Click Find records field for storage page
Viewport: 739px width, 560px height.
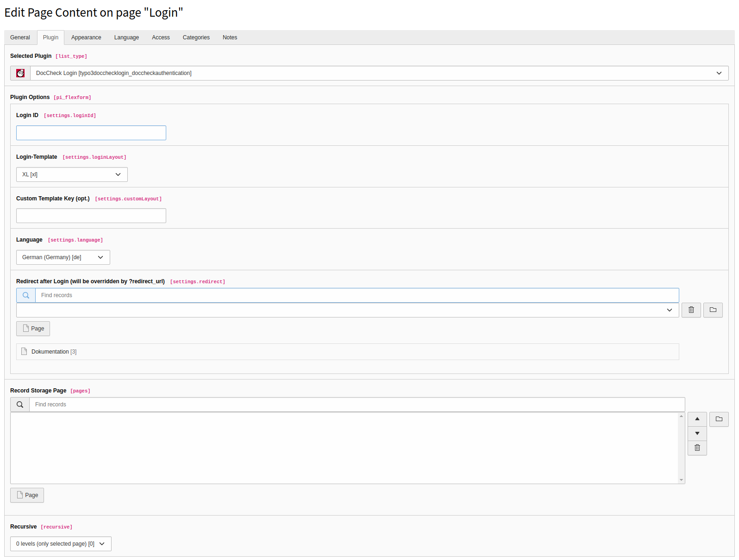tap(357, 404)
